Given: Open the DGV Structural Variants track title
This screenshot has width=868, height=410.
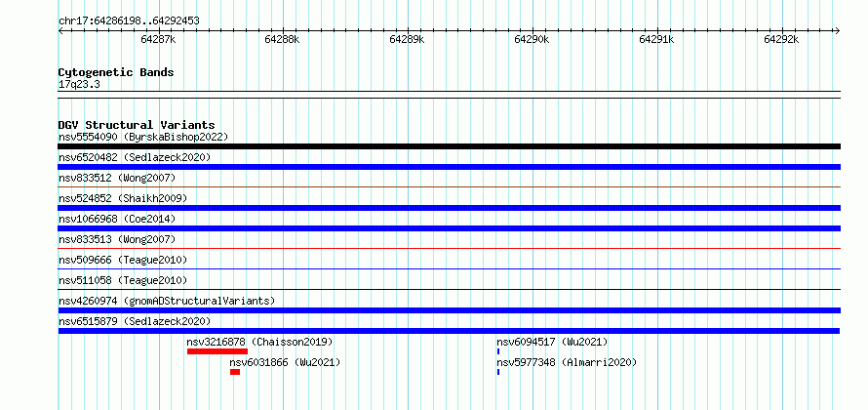Looking at the screenshot, I should pos(137,125).
